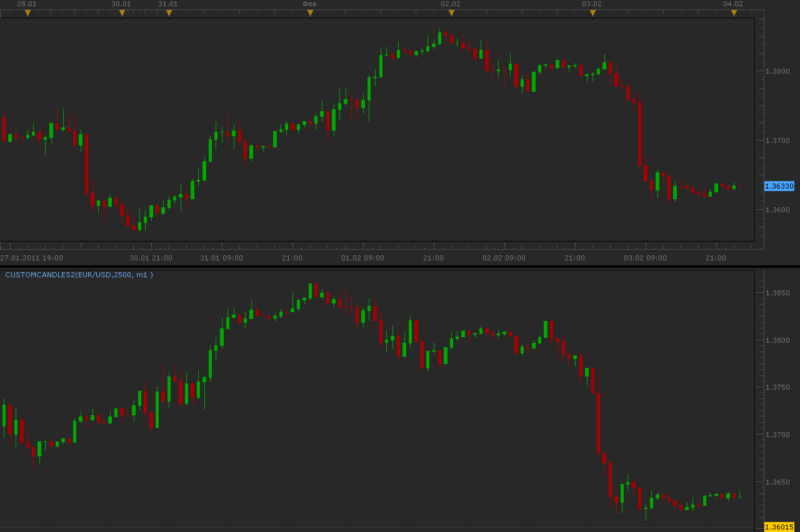Click the 01.02 09:00 time axis label
This screenshot has height=532, width=800.
click(x=363, y=258)
